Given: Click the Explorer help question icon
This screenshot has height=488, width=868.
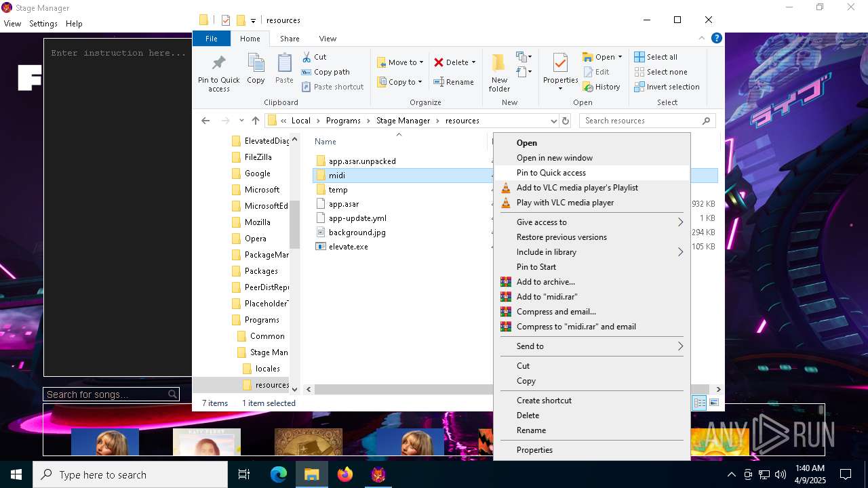Looking at the screenshot, I should click(x=716, y=39).
